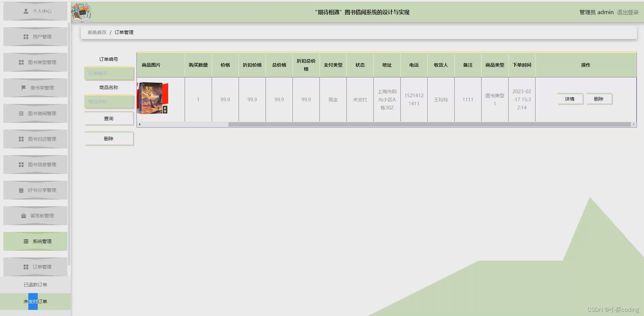
Task: Click the 订单编号 input field
Action: pyautogui.click(x=109, y=73)
